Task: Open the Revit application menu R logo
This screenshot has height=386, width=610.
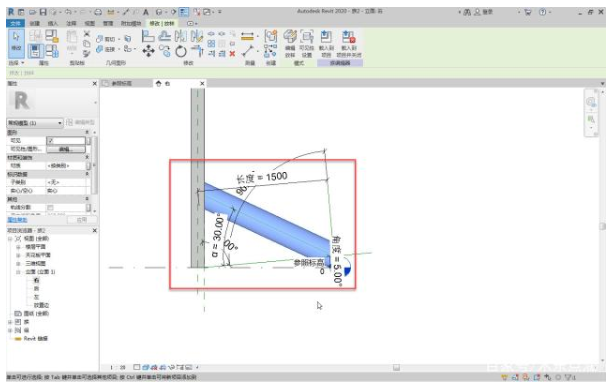Action: [11, 12]
